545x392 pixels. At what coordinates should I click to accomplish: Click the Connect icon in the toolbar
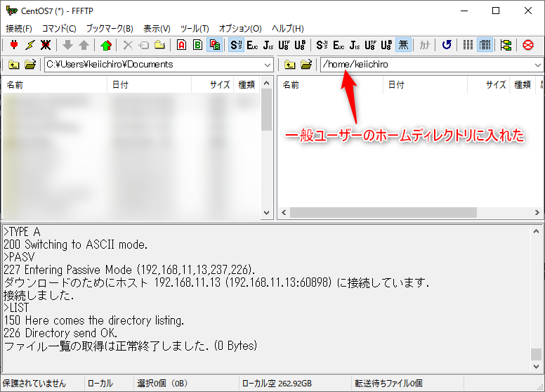point(13,45)
